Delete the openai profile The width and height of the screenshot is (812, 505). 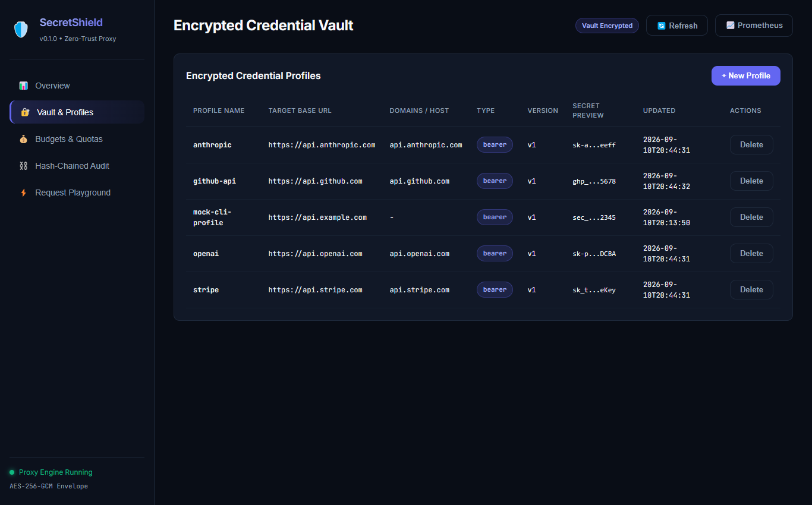click(x=751, y=254)
